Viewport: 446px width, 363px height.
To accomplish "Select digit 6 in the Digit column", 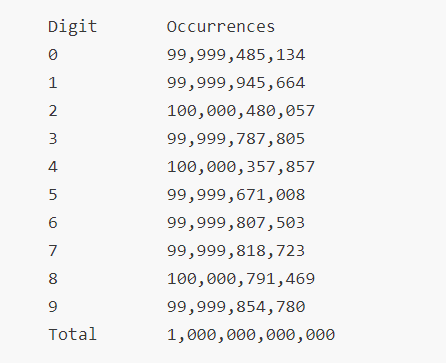I will pyautogui.click(x=53, y=223).
